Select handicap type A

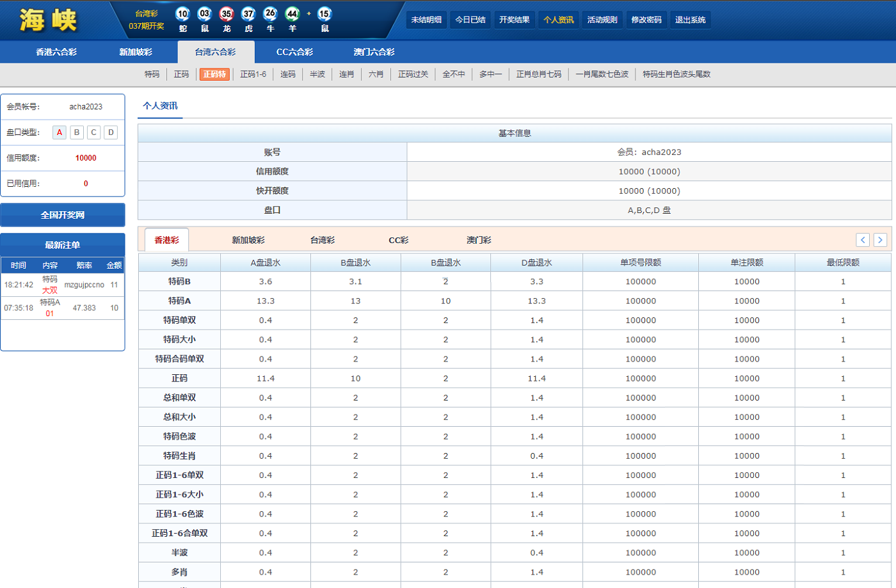60,132
